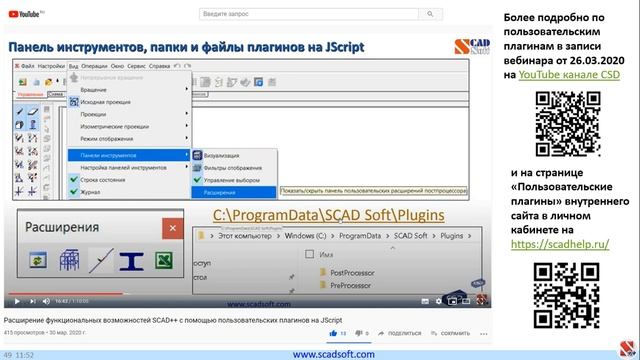The width and height of the screenshot is (640, 360).
Task: Click the I-beam icon in Расширения panel
Action: tap(131, 261)
